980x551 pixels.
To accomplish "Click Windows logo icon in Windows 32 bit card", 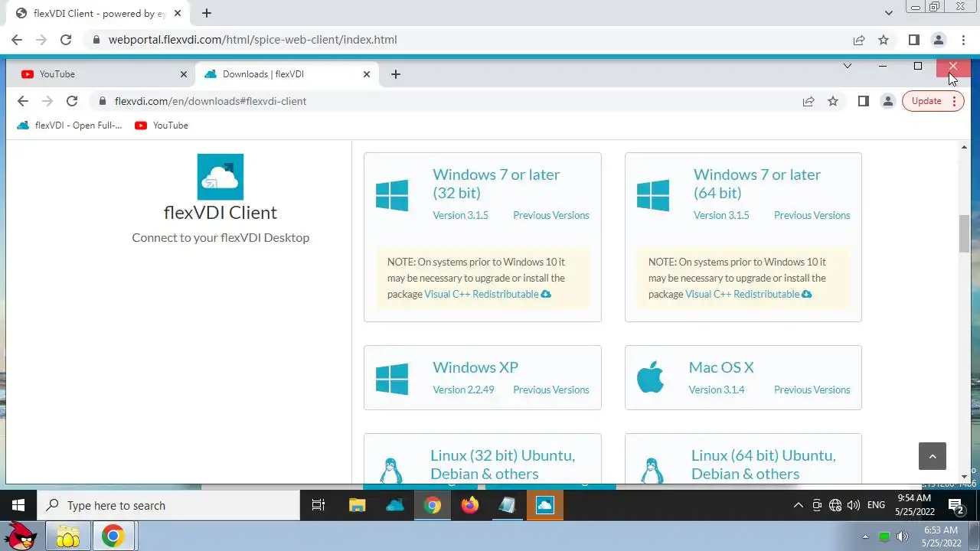I will pos(392,195).
